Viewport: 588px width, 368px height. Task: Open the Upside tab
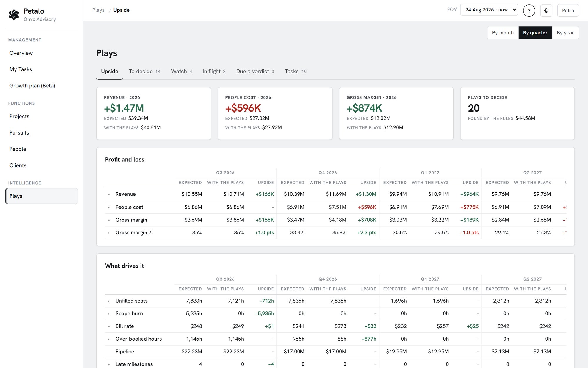pos(109,72)
